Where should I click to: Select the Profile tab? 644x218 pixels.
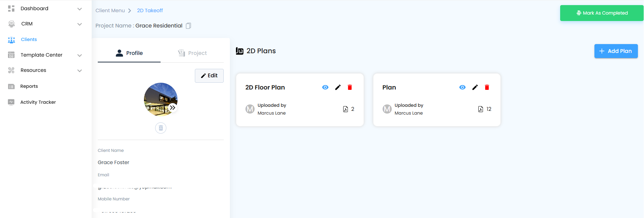(129, 53)
